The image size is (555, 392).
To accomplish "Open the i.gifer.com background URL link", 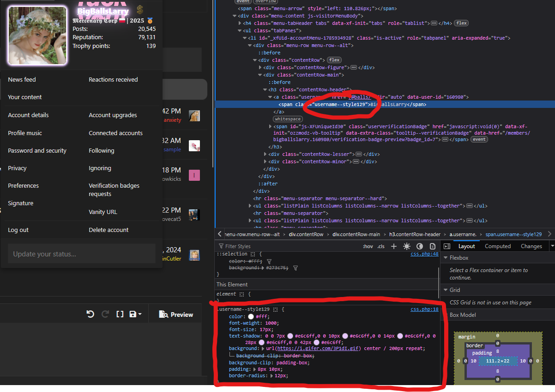I will pyautogui.click(x=319, y=349).
